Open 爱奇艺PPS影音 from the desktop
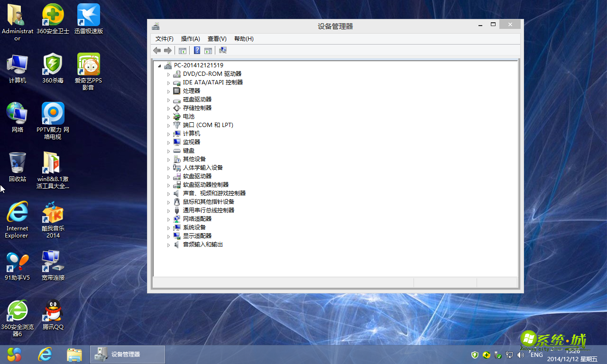This screenshot has width=607, height=364. [x=88, y=63]
